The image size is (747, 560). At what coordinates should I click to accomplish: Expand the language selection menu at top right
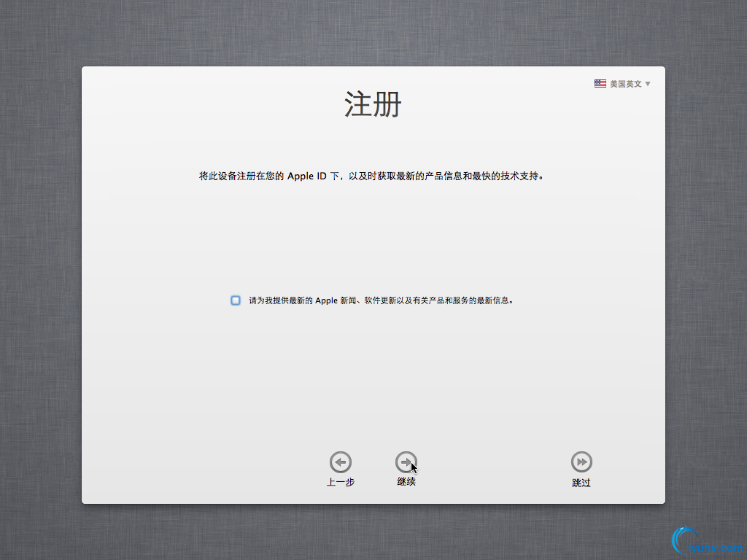[625, 83]
